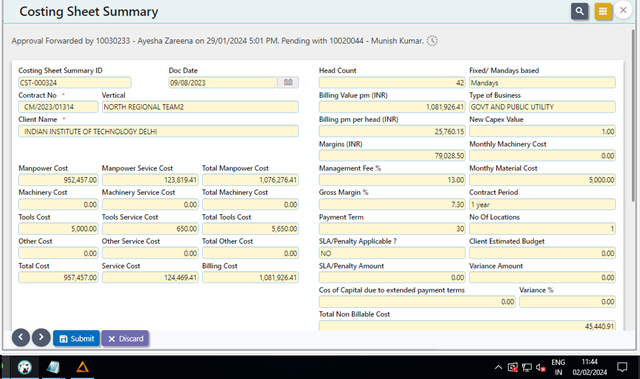
Task: Open the approval history clock icon
Action: (432, 41)
